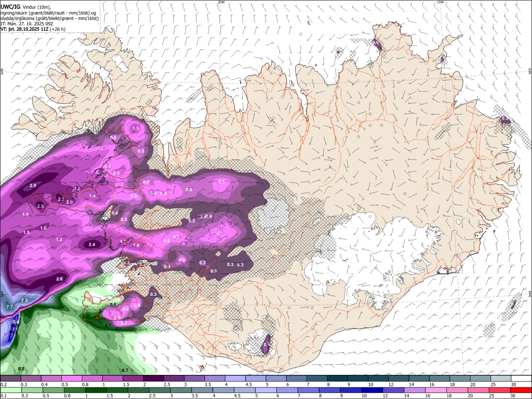
Task: Click the 2.0 value label on map
Action: pos(69,202)
